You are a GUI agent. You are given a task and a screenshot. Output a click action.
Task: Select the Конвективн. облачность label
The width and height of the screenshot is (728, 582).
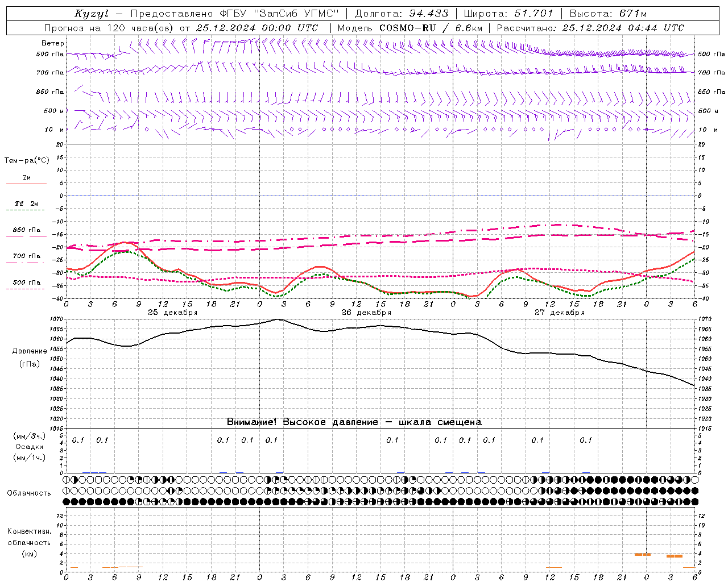(29, 537)
